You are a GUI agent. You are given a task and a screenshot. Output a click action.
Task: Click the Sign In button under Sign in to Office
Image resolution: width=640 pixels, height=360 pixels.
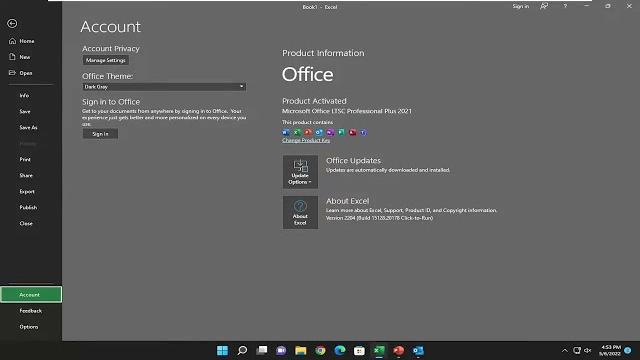100,134
